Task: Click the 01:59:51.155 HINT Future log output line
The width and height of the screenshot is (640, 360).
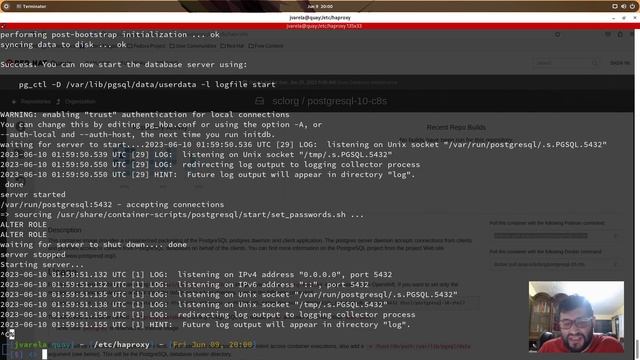Action: [x=205, y=324]
